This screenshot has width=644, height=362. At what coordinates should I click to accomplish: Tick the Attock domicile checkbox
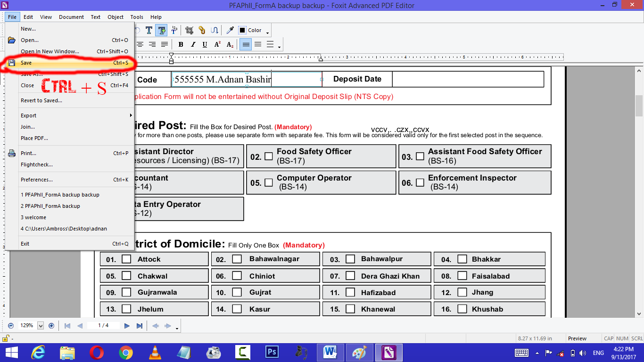(x=126, y=258)
